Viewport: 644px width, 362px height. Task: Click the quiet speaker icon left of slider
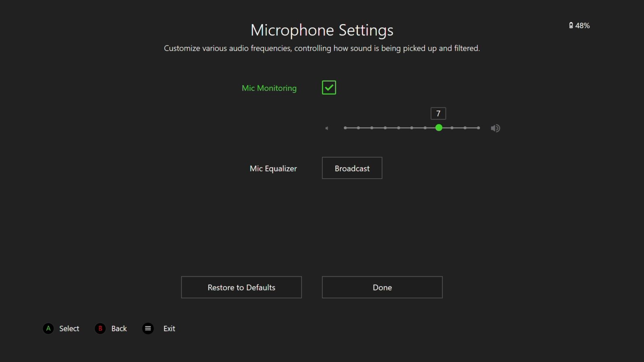point(327,128)
